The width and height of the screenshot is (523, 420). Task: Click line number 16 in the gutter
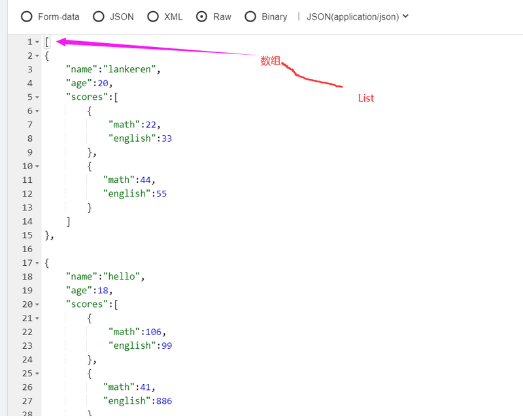click(x=27, y=249)
